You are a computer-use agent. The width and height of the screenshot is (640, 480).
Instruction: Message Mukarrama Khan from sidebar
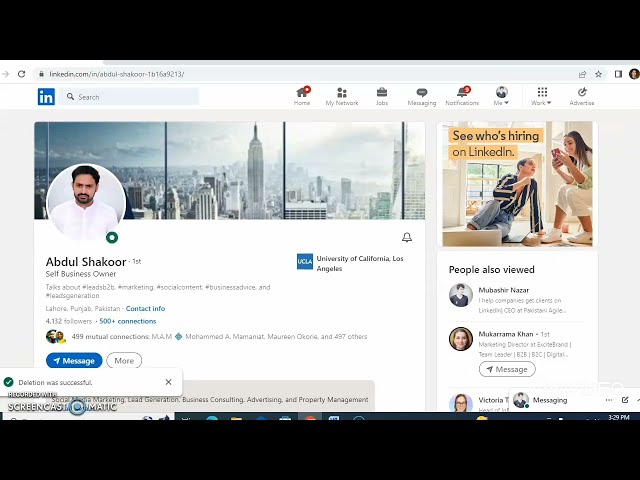pyautogui.click(x=507, y=369)
